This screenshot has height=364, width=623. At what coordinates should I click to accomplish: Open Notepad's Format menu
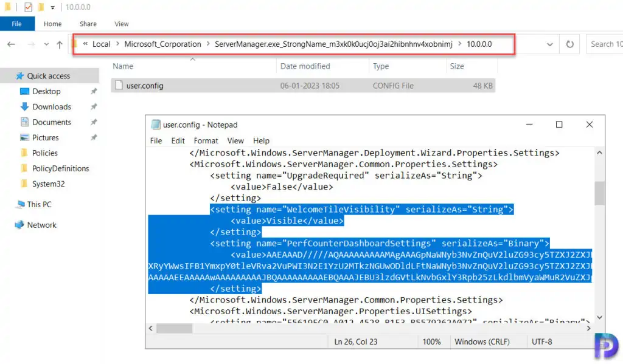coord(206,140)
